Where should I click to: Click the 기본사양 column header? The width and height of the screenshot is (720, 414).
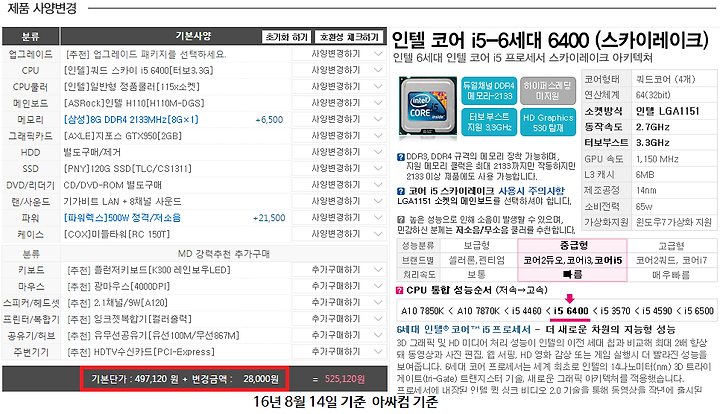coord(193,36)
